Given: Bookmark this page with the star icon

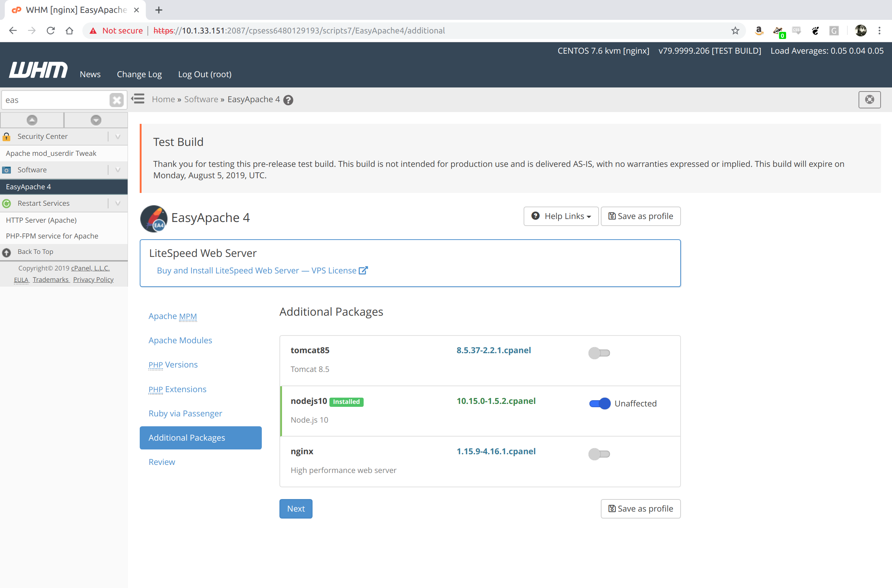Looking at the screenshot, I should pyautogui.click(x=735, y=31).
